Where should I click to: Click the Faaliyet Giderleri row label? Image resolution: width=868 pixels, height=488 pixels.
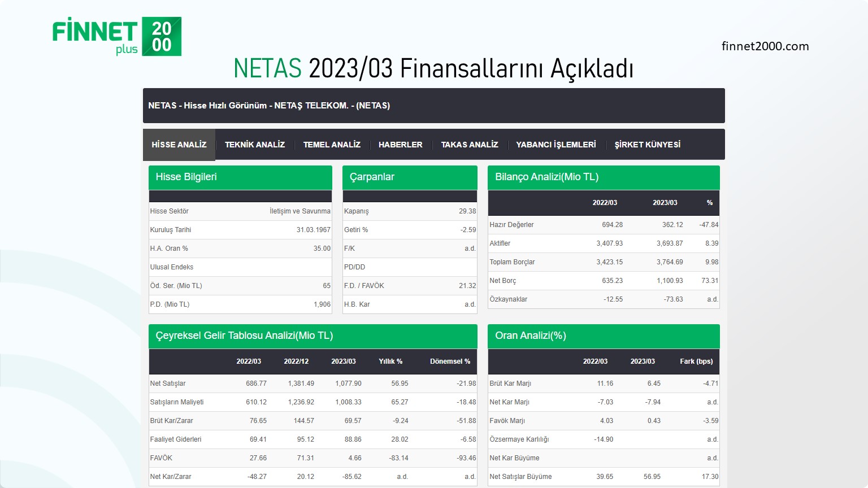[176, 439]
